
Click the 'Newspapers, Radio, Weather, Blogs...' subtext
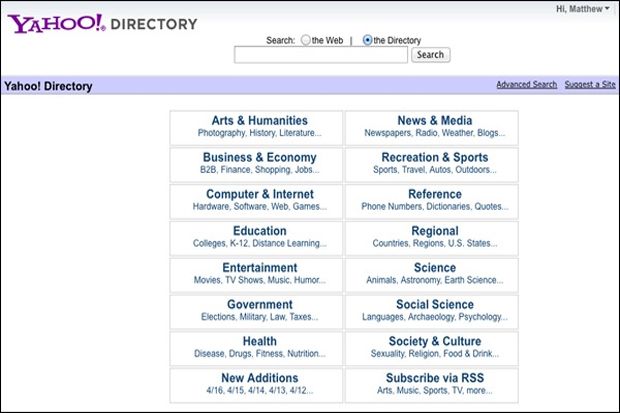click(435, 133)
